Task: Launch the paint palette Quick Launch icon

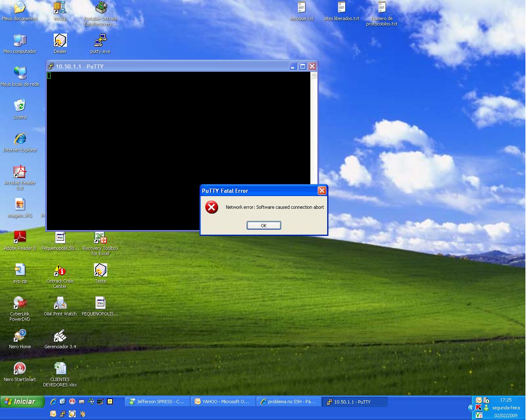Action: (x=82, y=414)
